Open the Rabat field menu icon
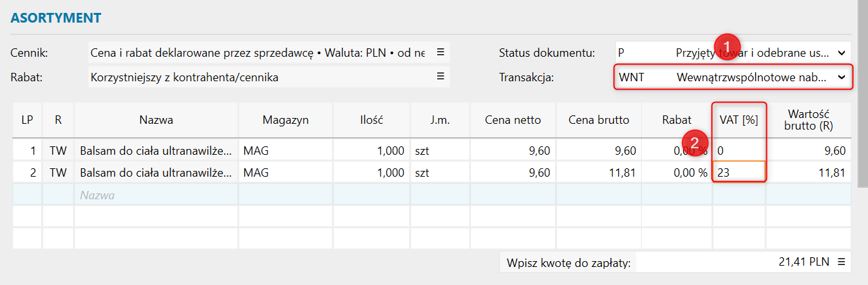The image size is (868, 285). [x=440, y=77]
